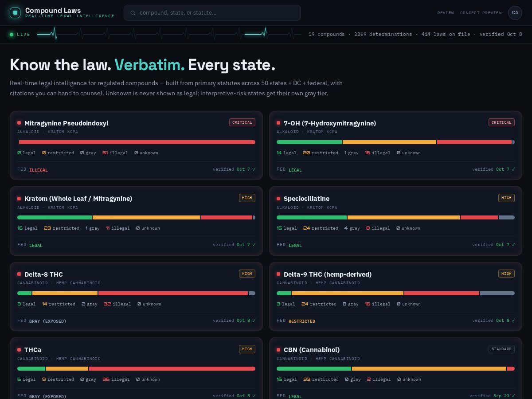The height and width of the screenshot is (399, 532).
Task: Click the red status square beside CBN
Action: [x=278, y=350]
